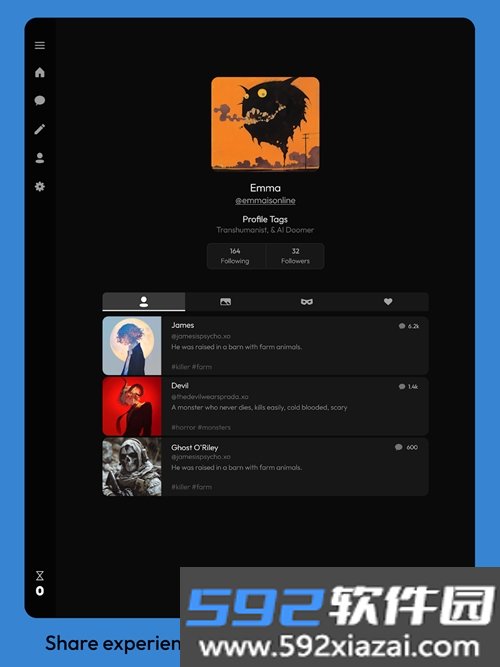Open Devil character red thumbnail
The image size is (500, 667).
pyautogui.click(x=132, y=406)
